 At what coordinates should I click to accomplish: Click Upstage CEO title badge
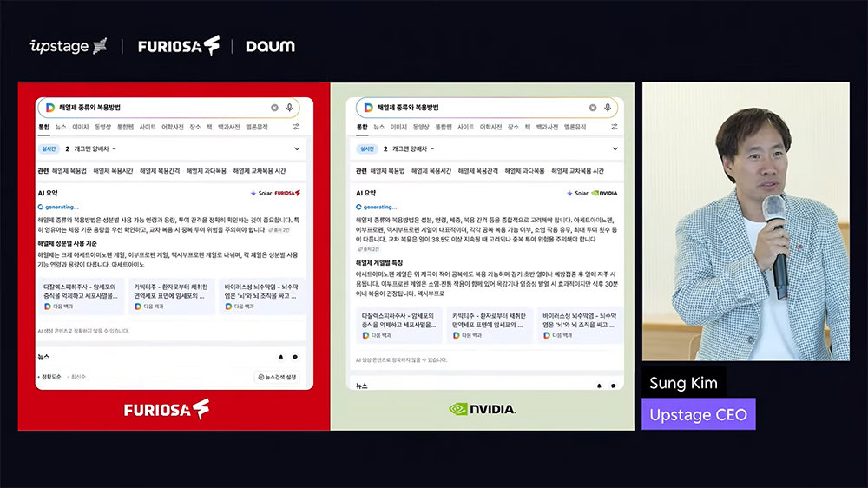(x=699, y=414)
